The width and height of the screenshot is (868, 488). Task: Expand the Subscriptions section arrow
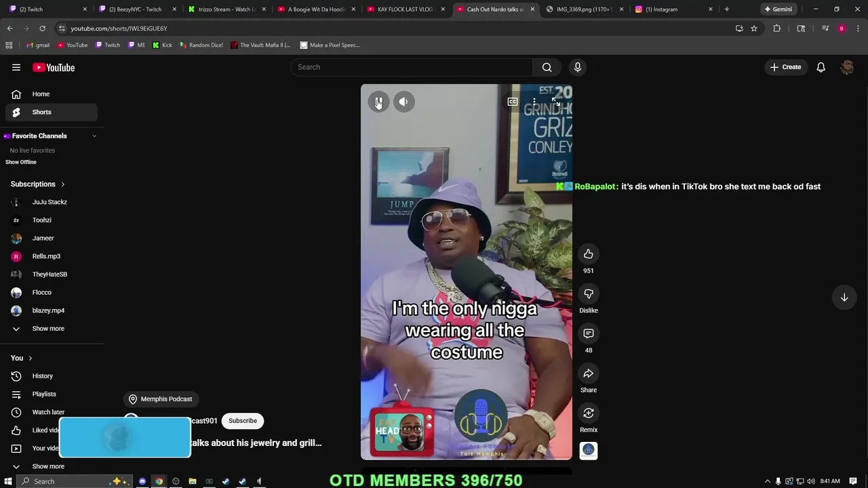click(62, 184)
